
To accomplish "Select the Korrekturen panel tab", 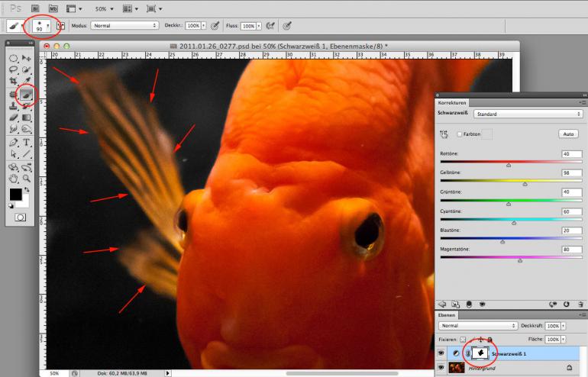I will tap(452, 103).
